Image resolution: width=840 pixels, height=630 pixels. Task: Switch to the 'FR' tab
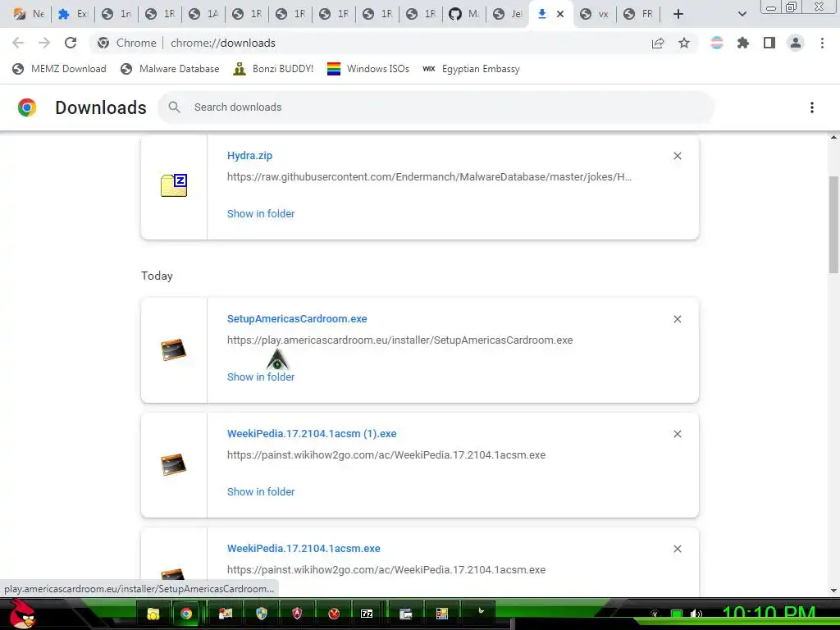[638, 14]
